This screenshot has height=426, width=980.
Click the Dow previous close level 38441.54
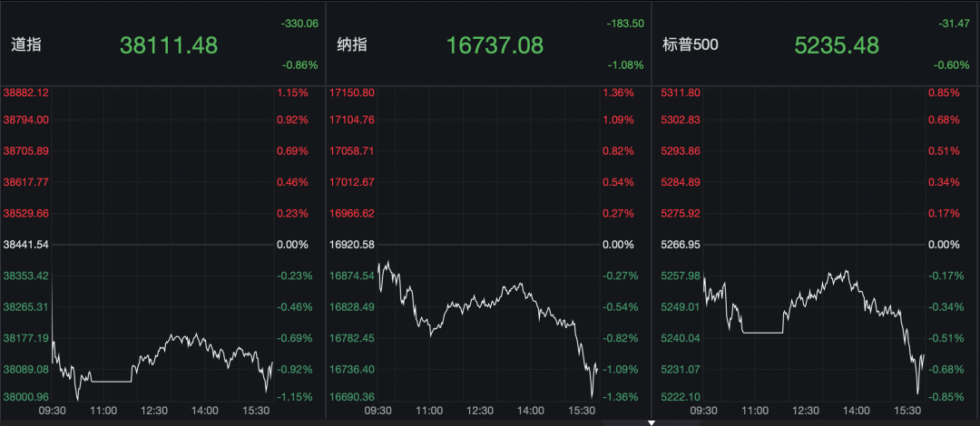[26, 245]
